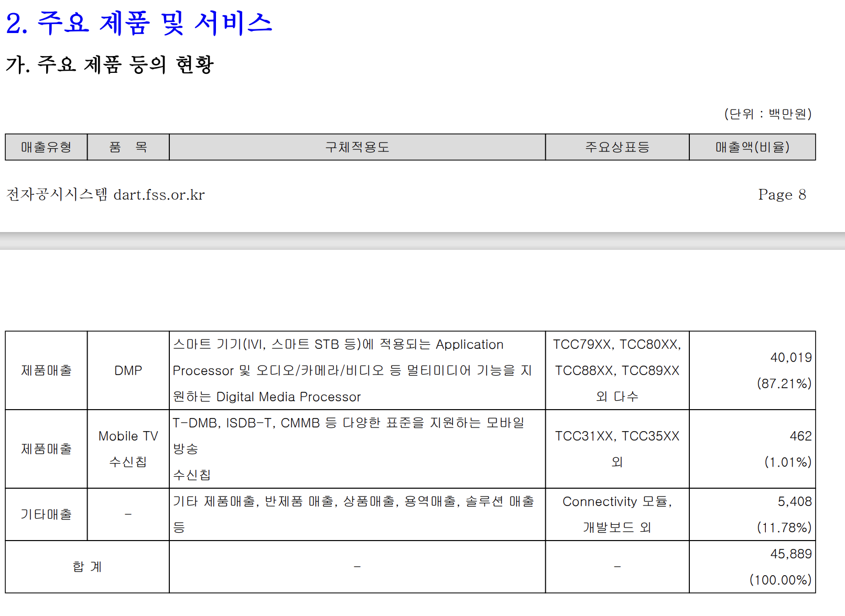This screenshot has height=616, width=845.
Task: Select the '품 목' column header
Action: [128, 147]
